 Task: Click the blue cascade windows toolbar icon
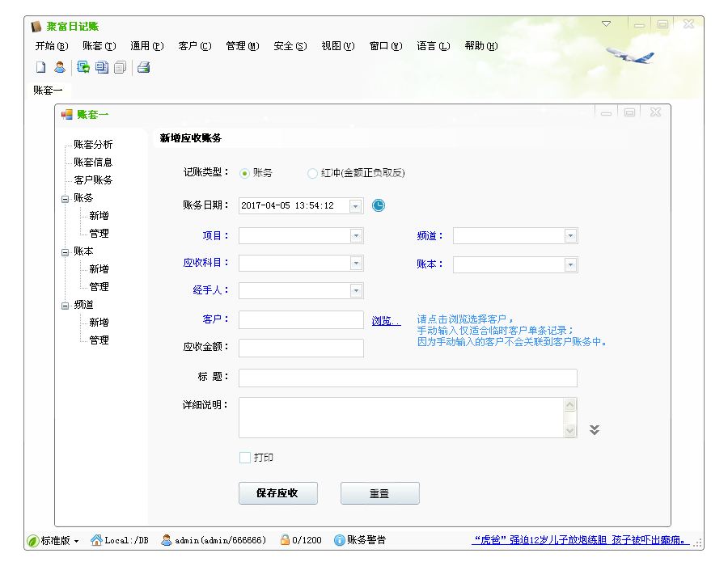pyautogui.click(x=102, y=67)
